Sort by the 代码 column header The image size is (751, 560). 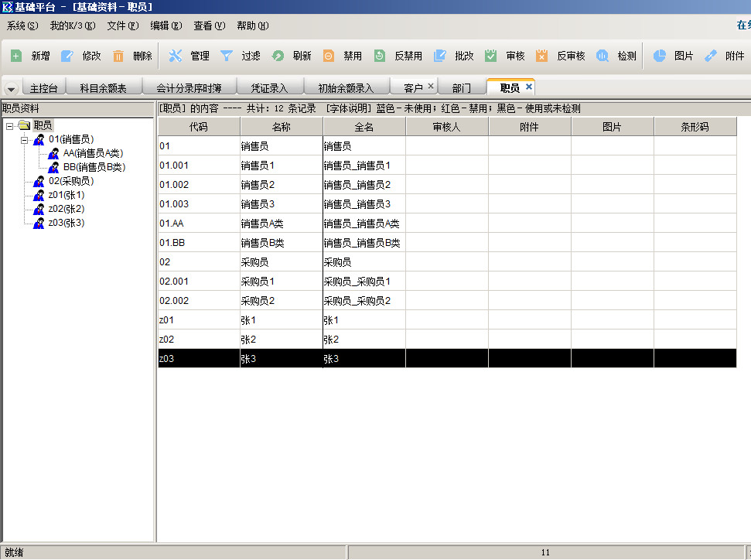[198, 127]
